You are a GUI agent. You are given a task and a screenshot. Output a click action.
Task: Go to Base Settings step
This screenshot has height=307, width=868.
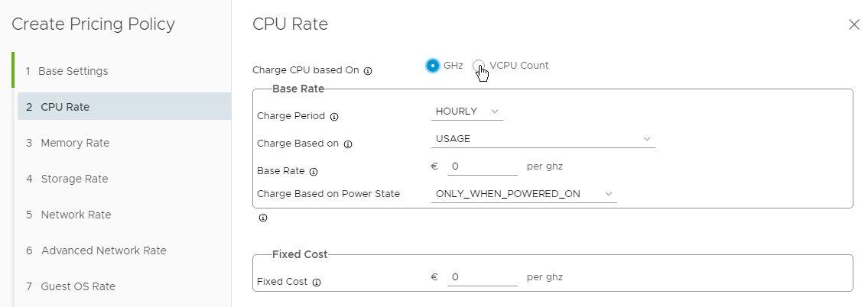click(x=73, y=71)
